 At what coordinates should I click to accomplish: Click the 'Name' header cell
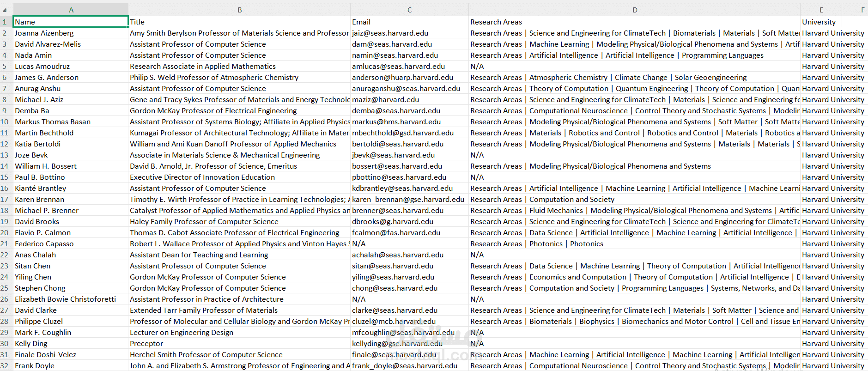[71, 22]
